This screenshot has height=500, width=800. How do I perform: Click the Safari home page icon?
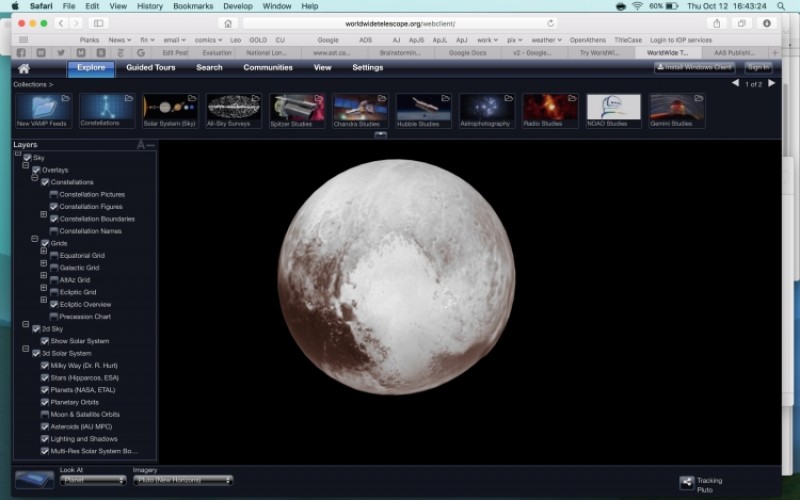228,23
